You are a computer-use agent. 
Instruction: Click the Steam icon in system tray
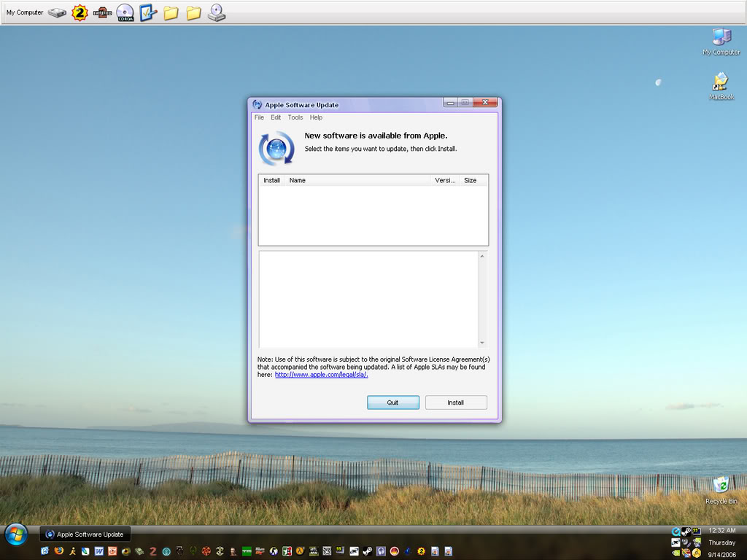pos(686,532)
